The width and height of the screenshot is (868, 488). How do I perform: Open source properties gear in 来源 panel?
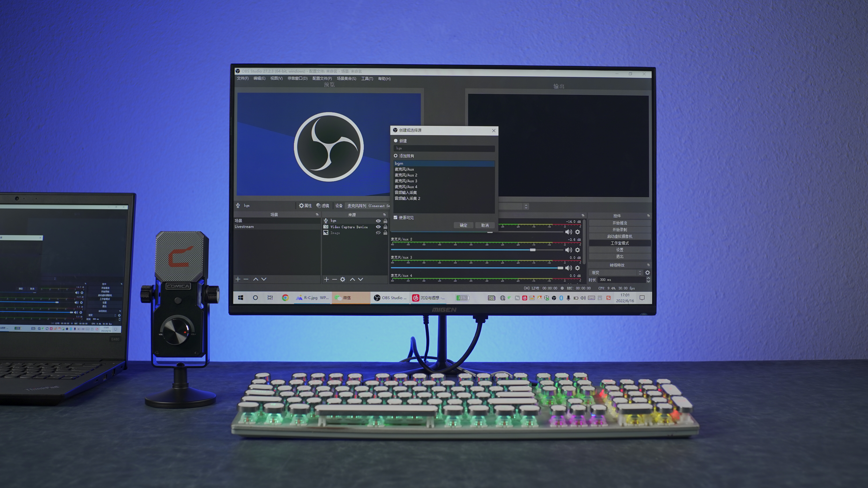343,279
